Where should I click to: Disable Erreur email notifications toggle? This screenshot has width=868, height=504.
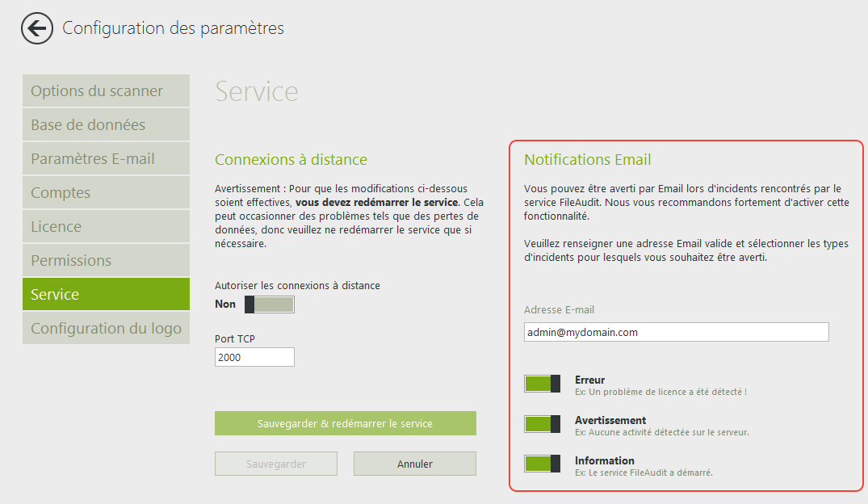[x=542, y=384]
